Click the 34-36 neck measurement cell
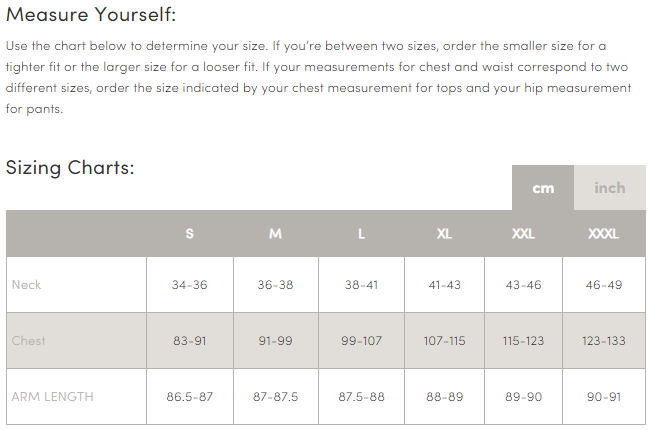Screen dimensions: 652x430 tap(190, 285)
